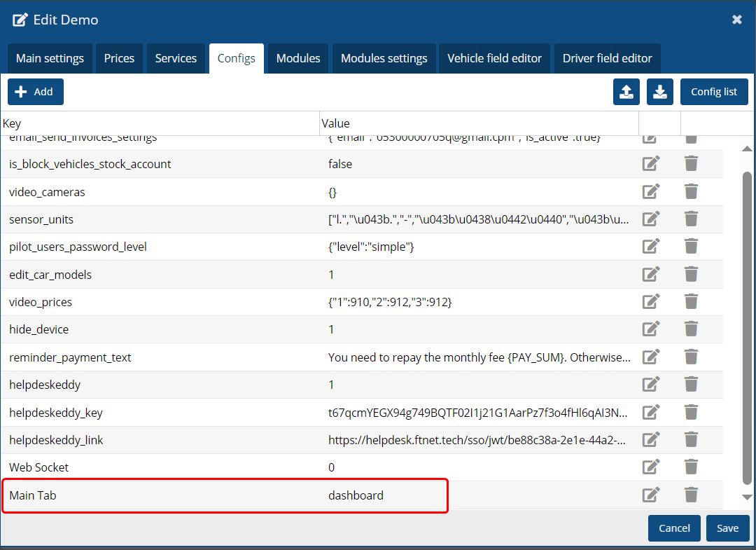Delete the reminder_payment_text entry
This screenshot has width=756, height=550.
691,357
